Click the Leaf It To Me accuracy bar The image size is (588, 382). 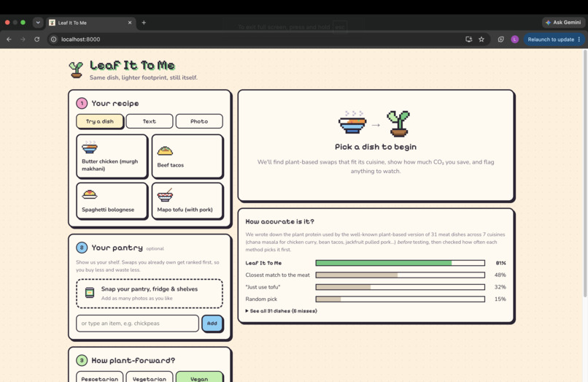pos(400,263)
